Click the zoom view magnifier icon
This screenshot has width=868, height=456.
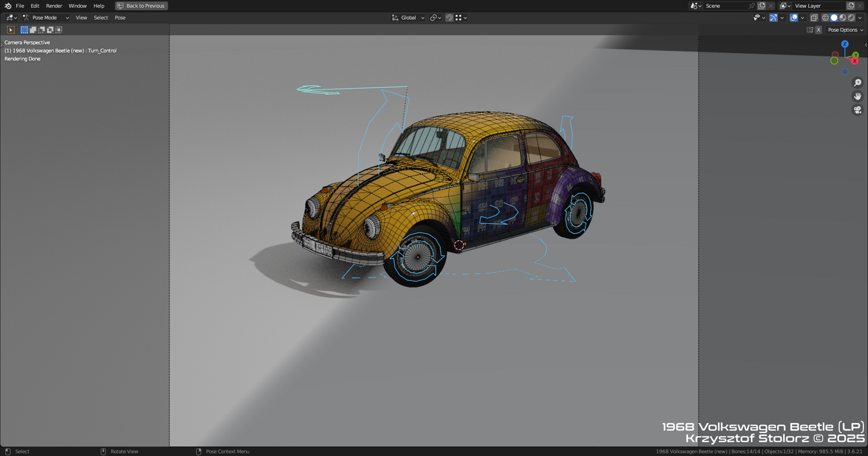(858, 83)
